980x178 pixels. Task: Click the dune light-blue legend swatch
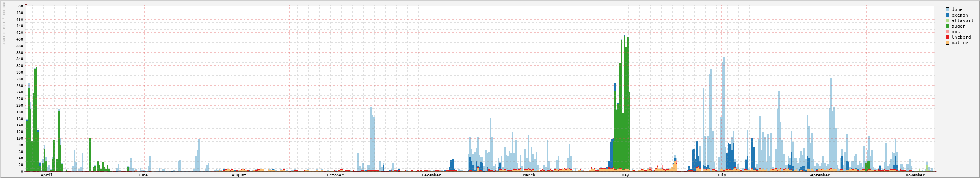pos(947,9)
